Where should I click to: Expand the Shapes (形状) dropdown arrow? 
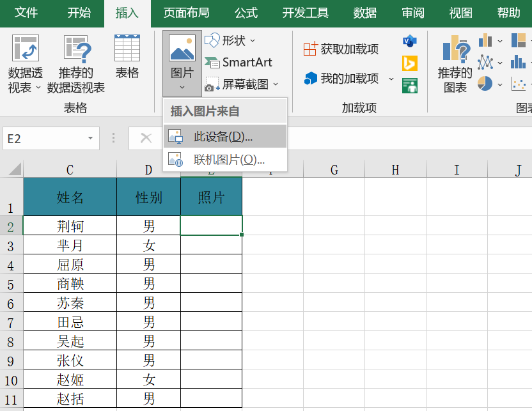click(x=253, y=41)
